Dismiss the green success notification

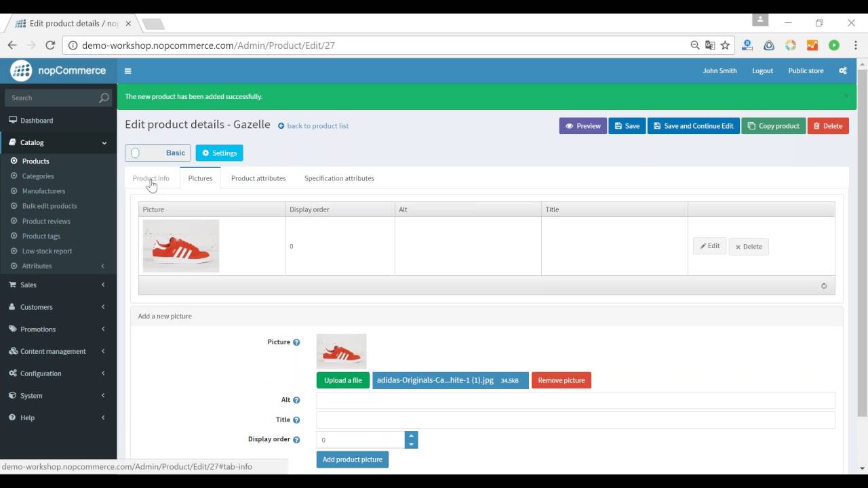tap(846, 96)
